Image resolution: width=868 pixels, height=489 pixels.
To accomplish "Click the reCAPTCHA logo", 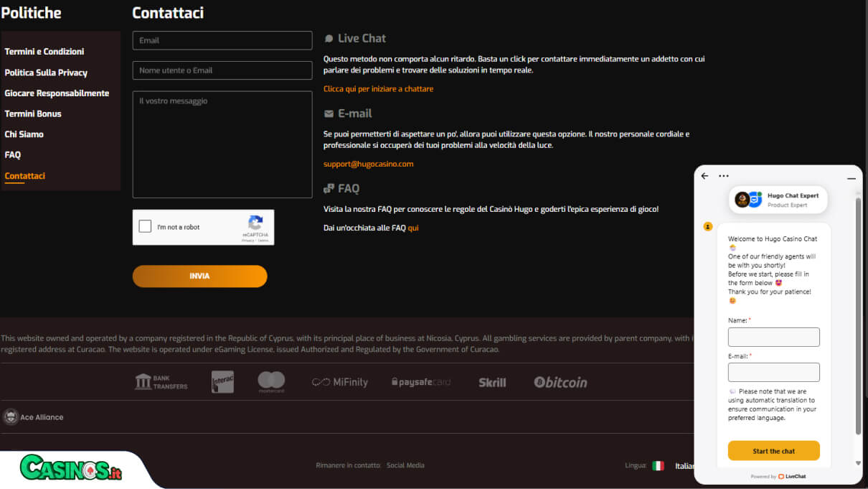I will [255, 223].
